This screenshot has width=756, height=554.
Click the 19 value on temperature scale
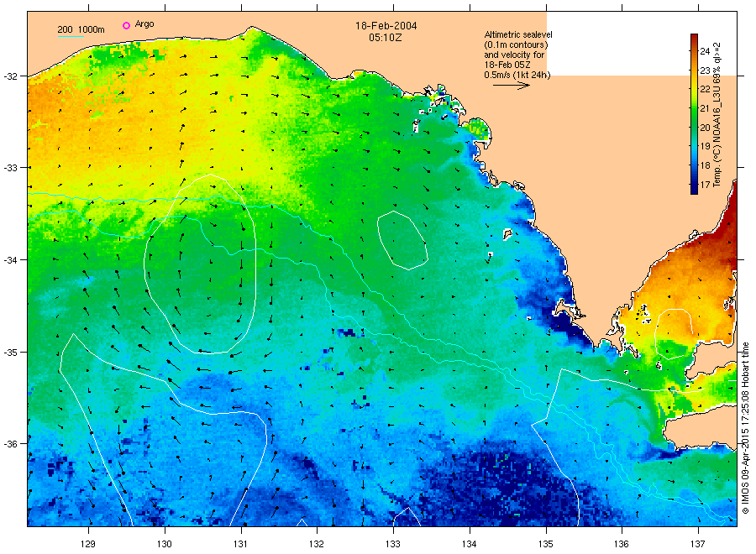705,146
